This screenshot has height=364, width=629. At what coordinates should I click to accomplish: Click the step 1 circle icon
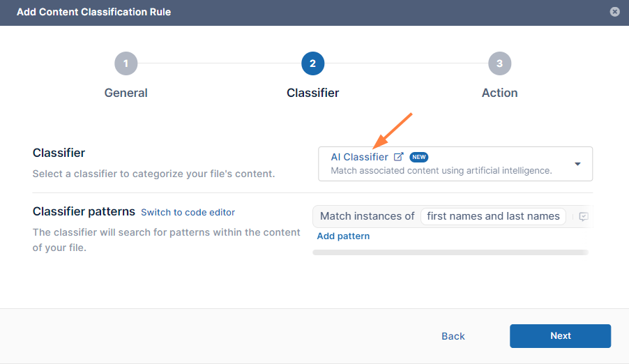(x=126, y=63)
